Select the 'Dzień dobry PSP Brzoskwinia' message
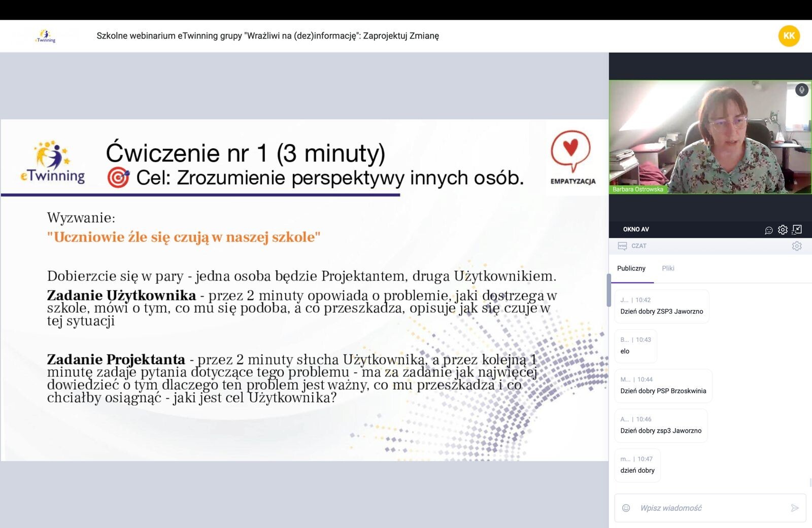This screenshot has width=812, height=528. click(663, 391)
